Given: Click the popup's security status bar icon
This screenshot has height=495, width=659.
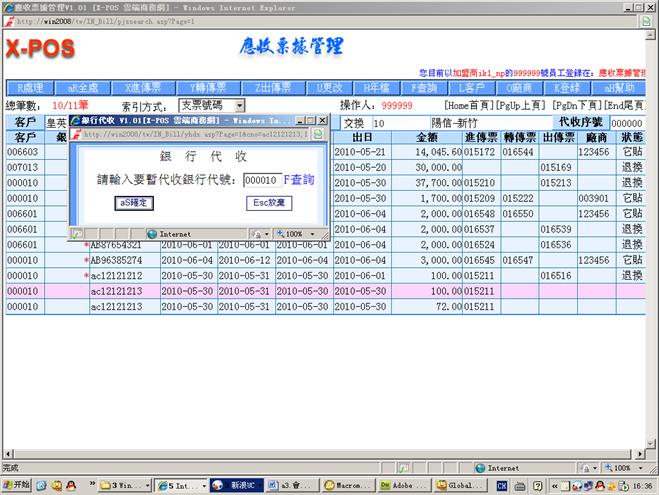Looking at the screenshot, I should coord(255,233).
